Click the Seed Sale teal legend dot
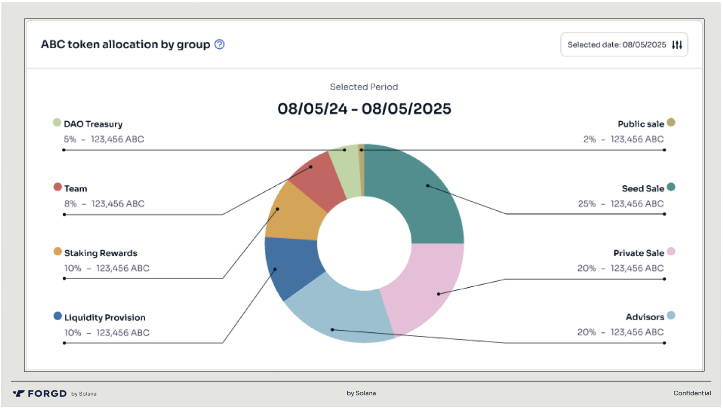Viewport: 723px width, 408px height. point(671,187)
